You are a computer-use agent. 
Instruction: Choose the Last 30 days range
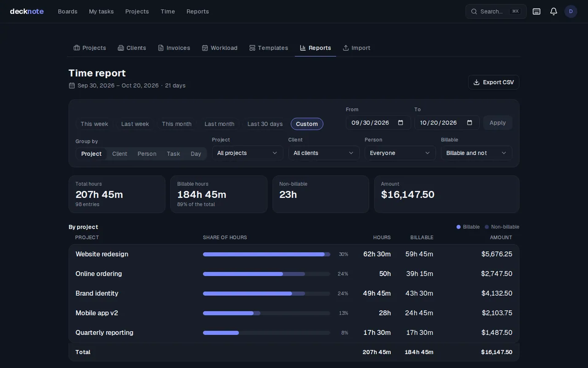coord(265,124)
